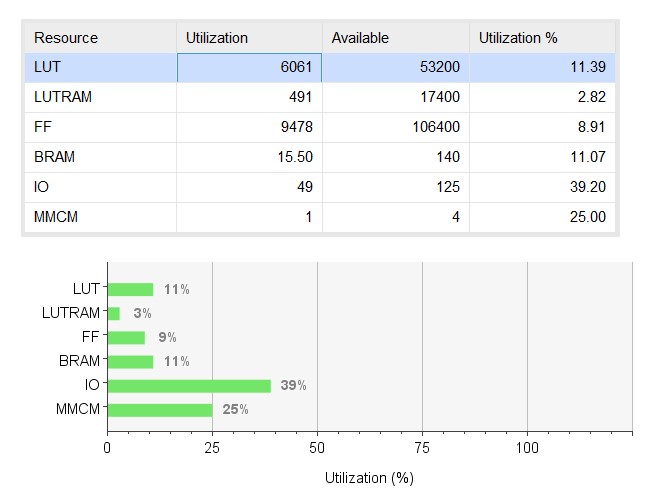Click the LUTRAM bar in the chart
The height and width of the screenshot is (498, 664).
[114, 314]
